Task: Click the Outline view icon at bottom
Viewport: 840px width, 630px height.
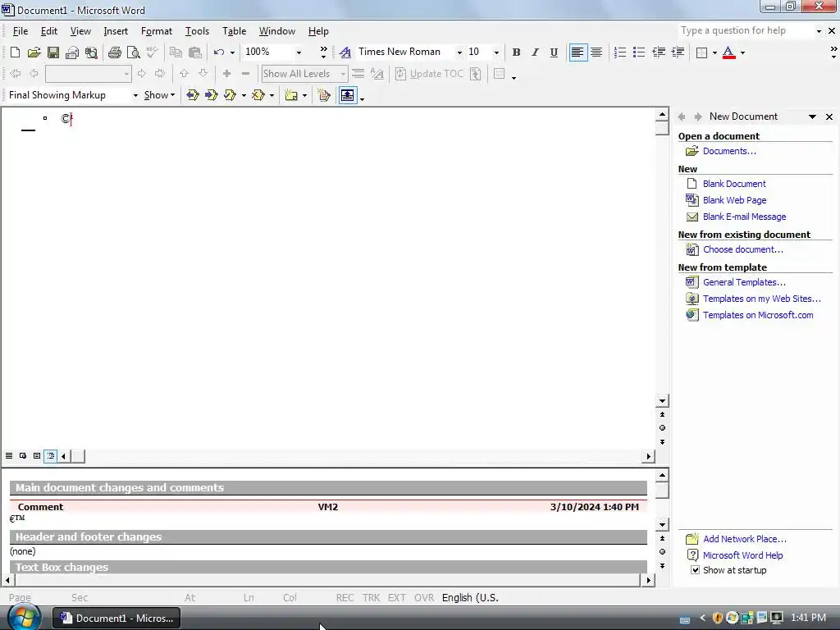Action: [x=50, y=456]
